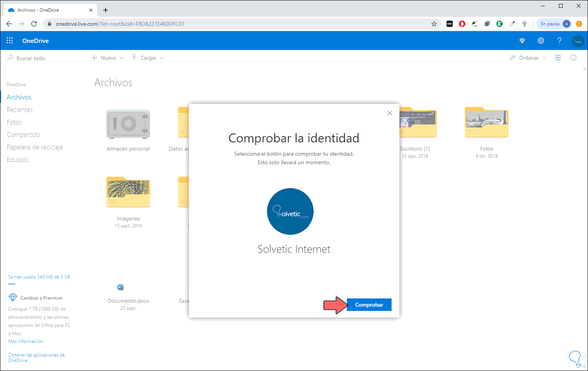Open the Premium diamond icon in the header

tap(522, 41)
